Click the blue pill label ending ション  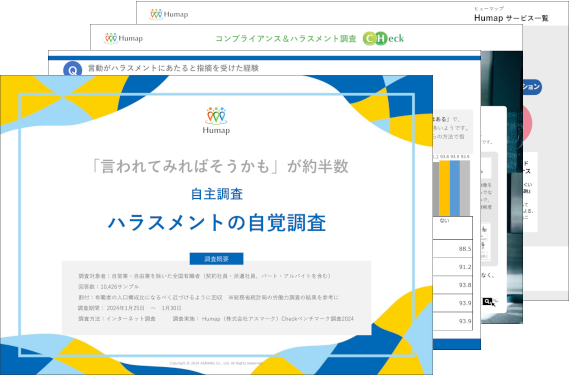coord(532,86)
